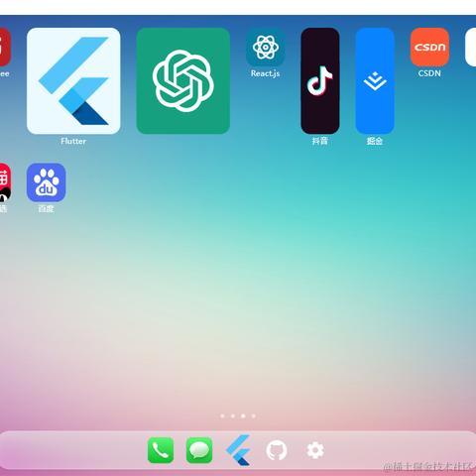Launch the Flutter icon in dock
This screenshot has width=476, height=476.
tap(238, 450)
